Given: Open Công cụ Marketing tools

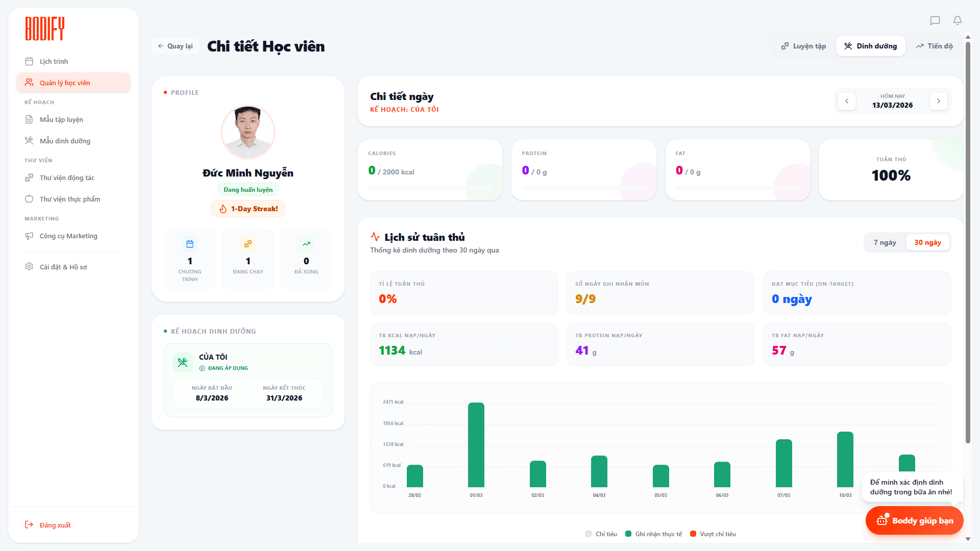Looking at the screenshot, I should pyautogui.click(x=68, y=236).
